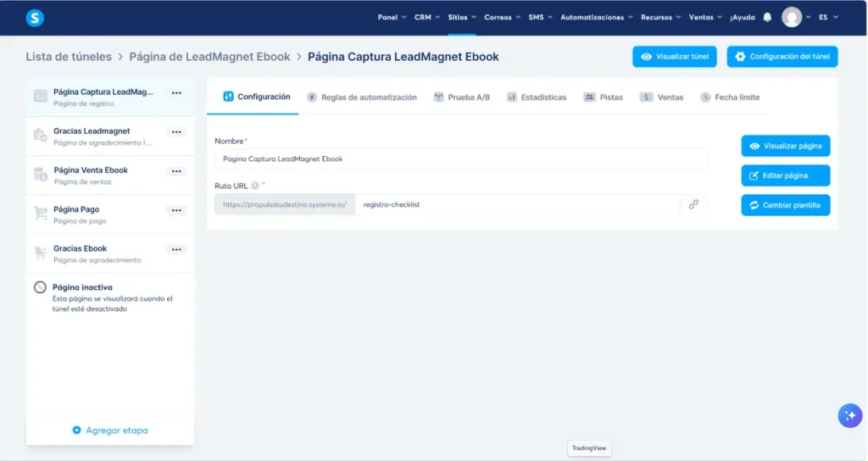Click the https://propulsatudestino.systeme.io/ prefix text
868x461 pixels.
(285, 205)
